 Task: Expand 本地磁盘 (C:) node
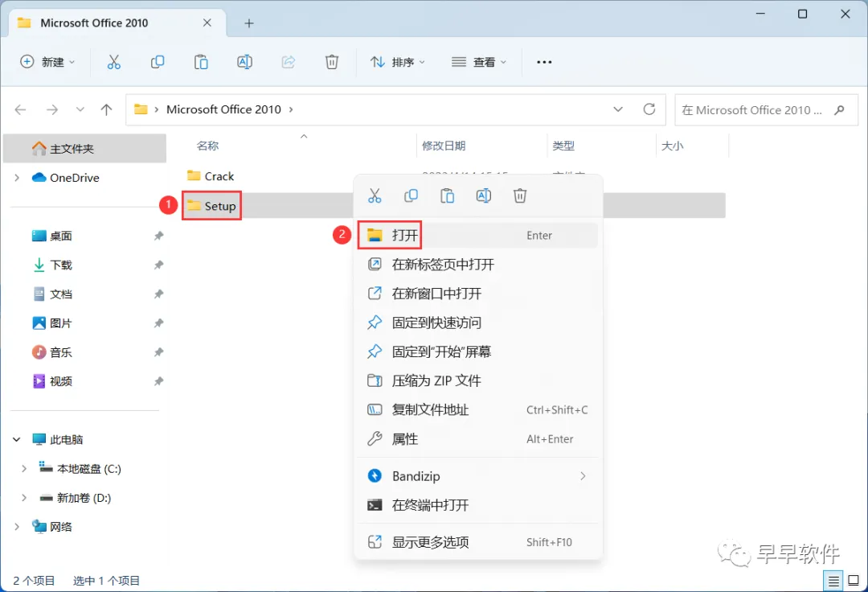point(24,468)
